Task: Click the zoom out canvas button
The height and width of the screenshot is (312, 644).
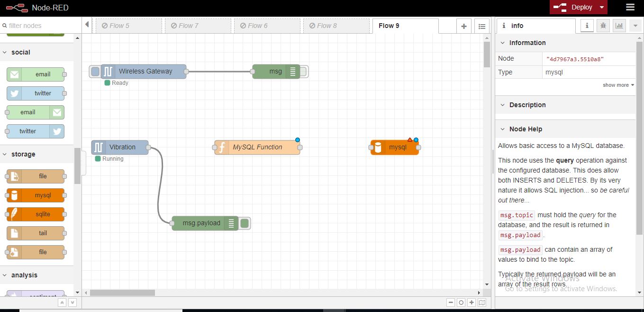Action: pyautogui.click(x=451, y=303)
